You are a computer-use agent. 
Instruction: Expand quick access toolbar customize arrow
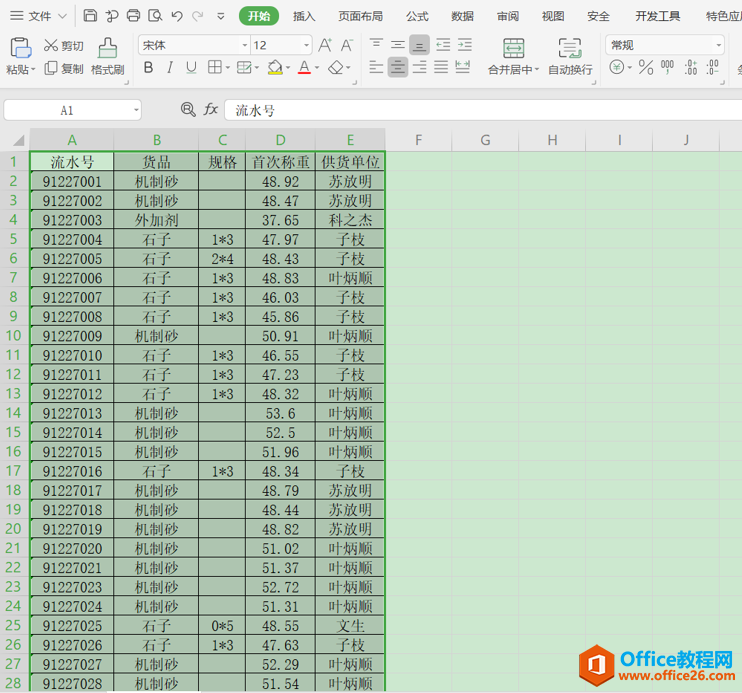221,16
